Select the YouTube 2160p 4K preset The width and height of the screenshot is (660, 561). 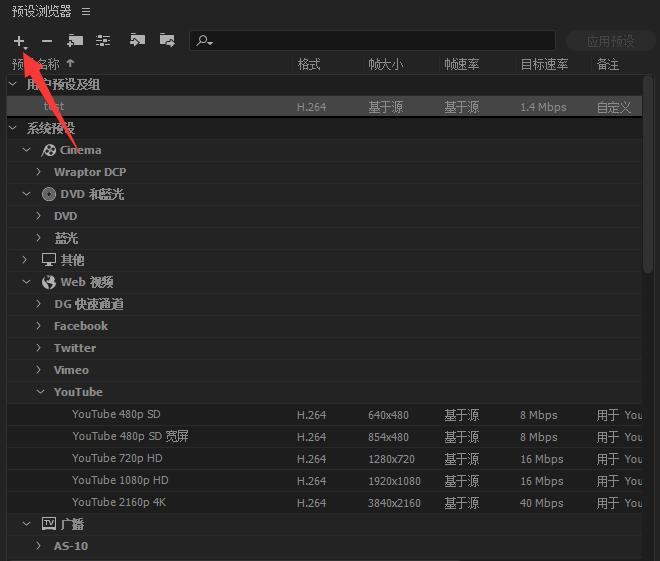(x=120, y=503)
